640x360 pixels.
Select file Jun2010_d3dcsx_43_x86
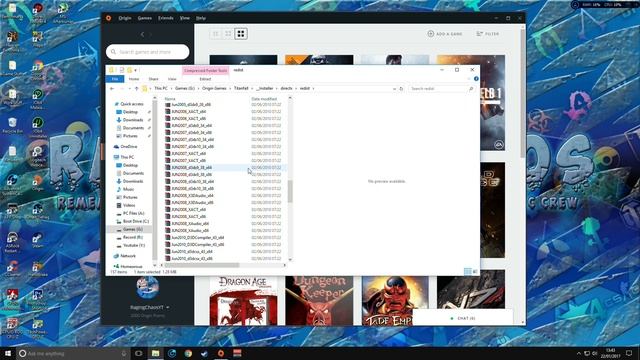[192, 258]
